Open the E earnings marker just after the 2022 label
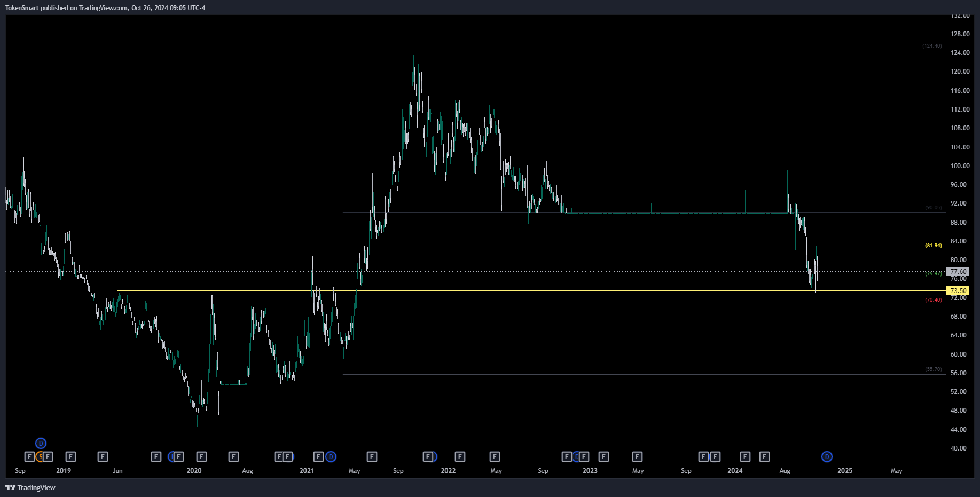 tap(460, 457)
